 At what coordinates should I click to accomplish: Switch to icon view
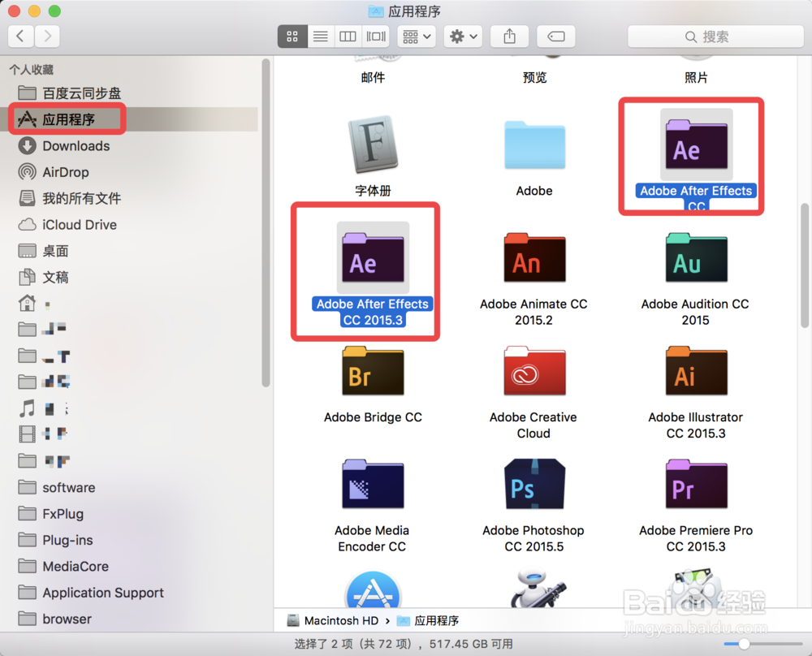pos(292,37)
